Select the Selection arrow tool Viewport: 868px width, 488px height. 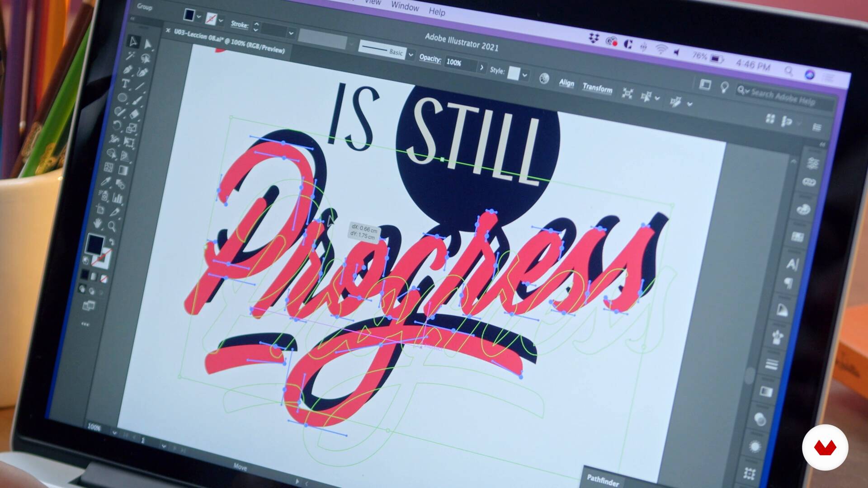tap(133, 42)
